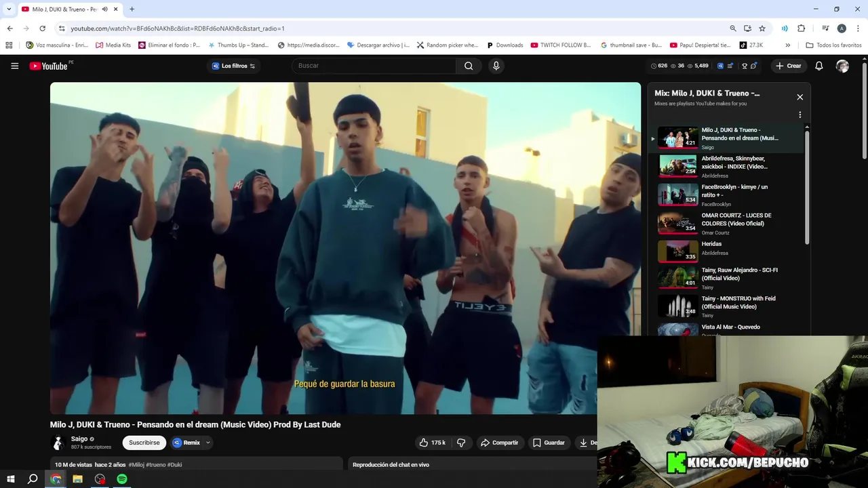Open Chrome extensions puzzle icon
This screenshot has width=868, height=488.
tap(801, 28)
